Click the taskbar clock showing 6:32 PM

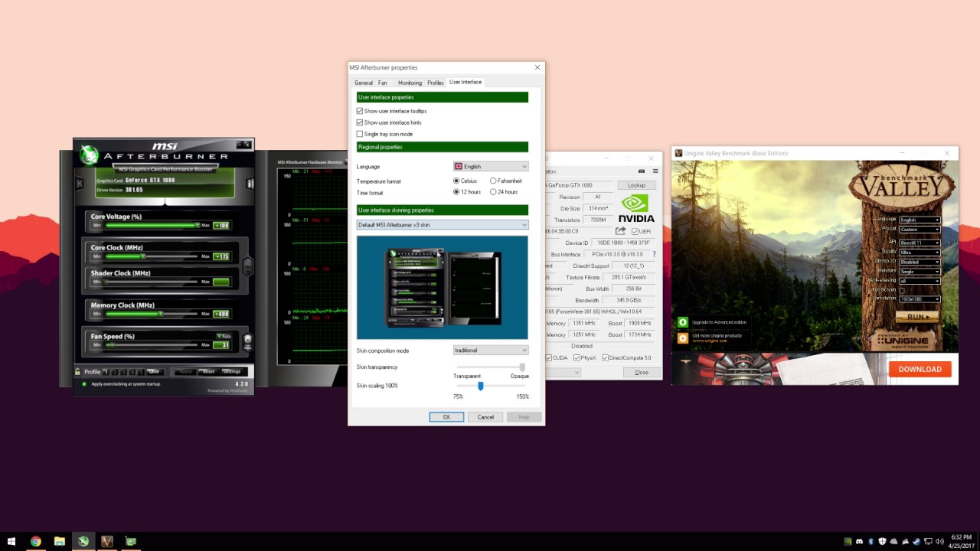(962, 541)
